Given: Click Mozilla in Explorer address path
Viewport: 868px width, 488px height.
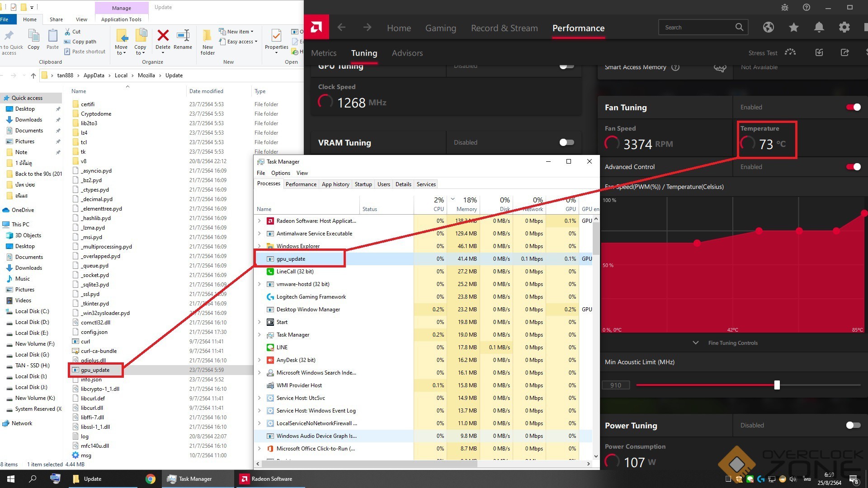Looking at the screenshot, I should click(x=146, y=75).
